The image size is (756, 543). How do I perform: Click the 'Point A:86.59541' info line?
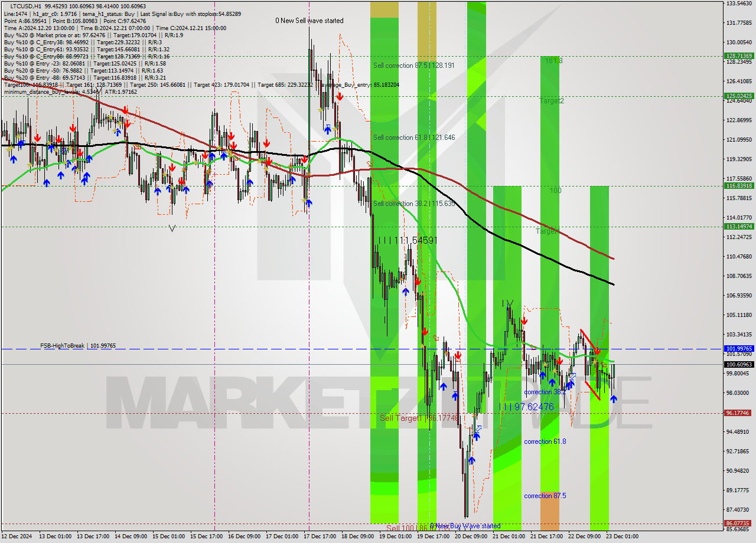pos(75,21)
